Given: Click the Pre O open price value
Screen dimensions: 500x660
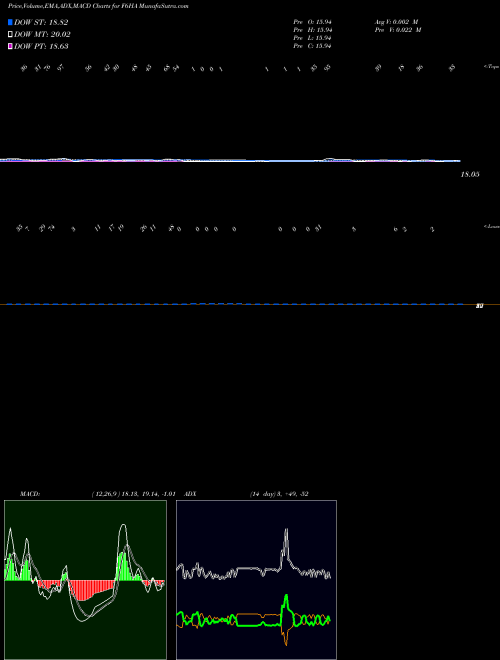Looking at the screenshot, I should [312, 21].
